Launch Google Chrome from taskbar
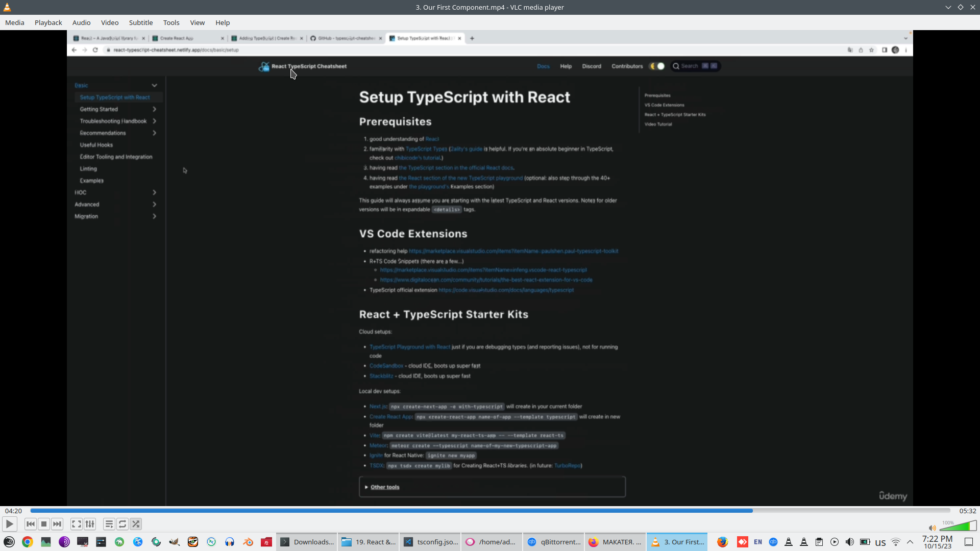 tap(28, 542)
